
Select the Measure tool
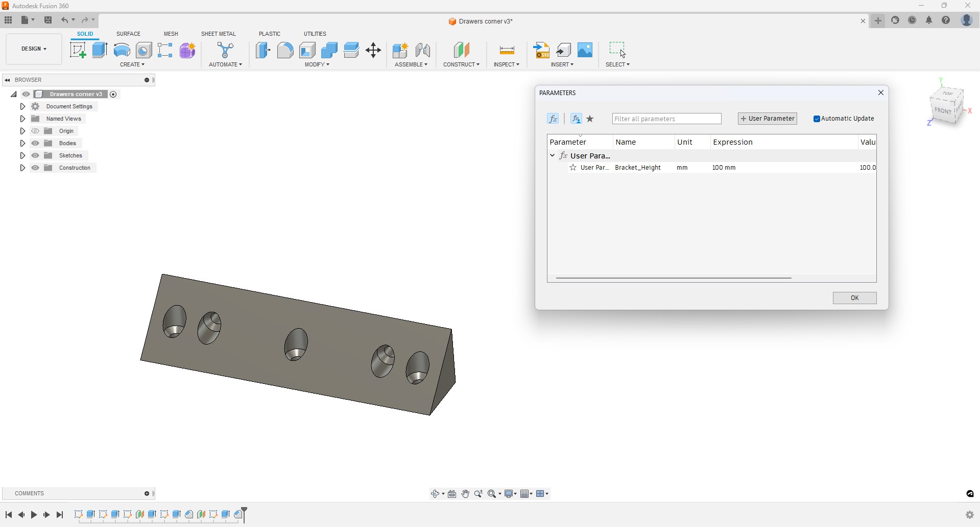pos(507,50)
